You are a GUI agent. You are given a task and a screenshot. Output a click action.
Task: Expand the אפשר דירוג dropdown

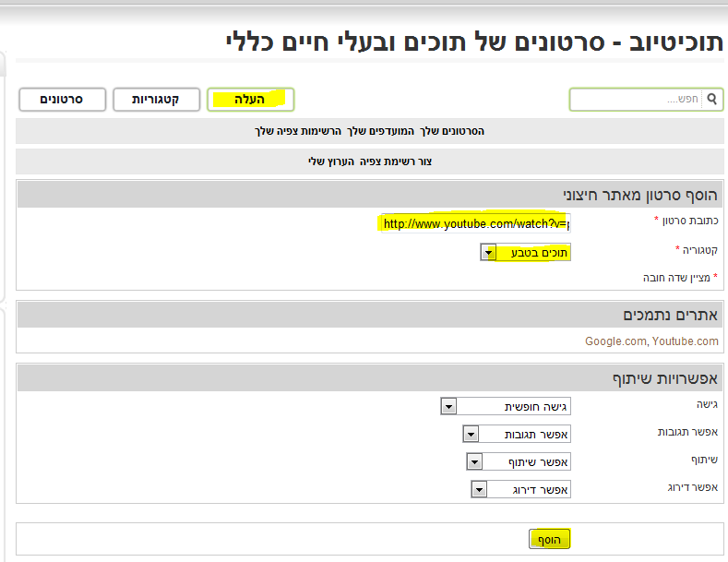tap(521, 489)
